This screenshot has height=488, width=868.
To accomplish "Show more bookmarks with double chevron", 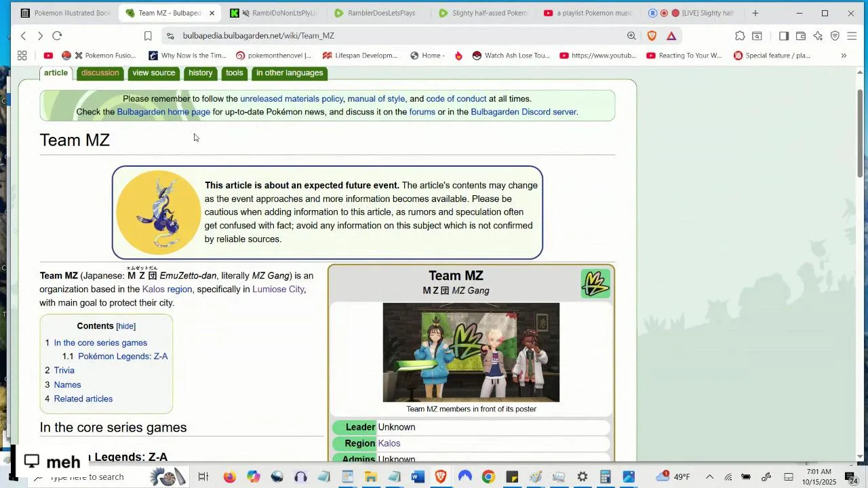I will (x=844, y=56).
